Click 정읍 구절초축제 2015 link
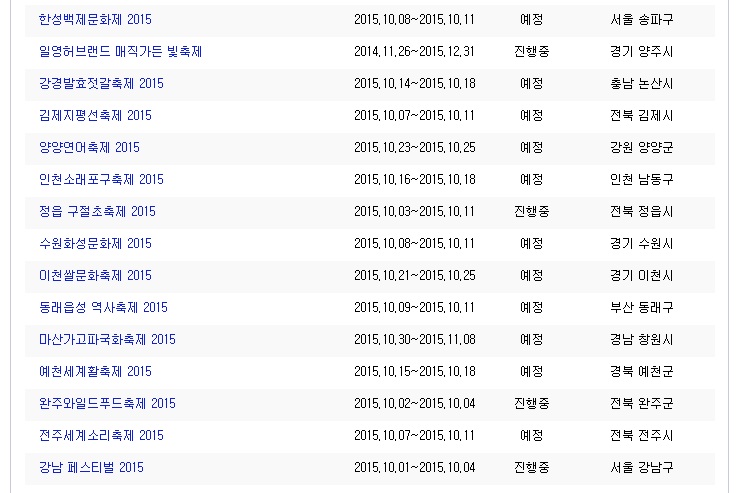Image resolution: width=743 pixels, height=493 pixels. tap(97, 211)
